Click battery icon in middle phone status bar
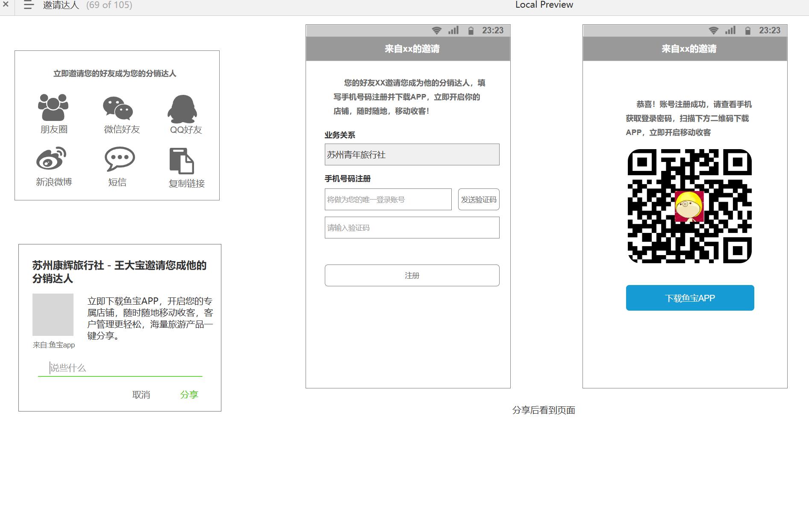809x532 pixels. coord(471,30)
